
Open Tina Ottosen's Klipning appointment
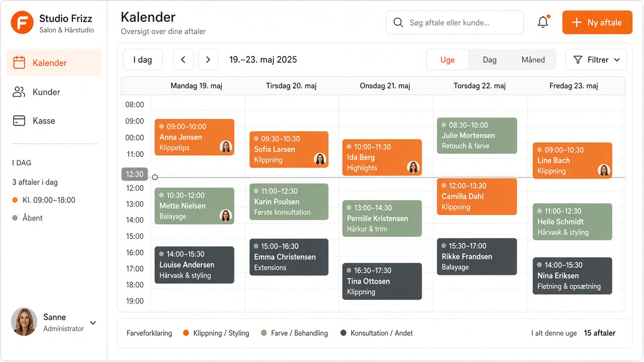pyautogui.click(x=382, y=281)
